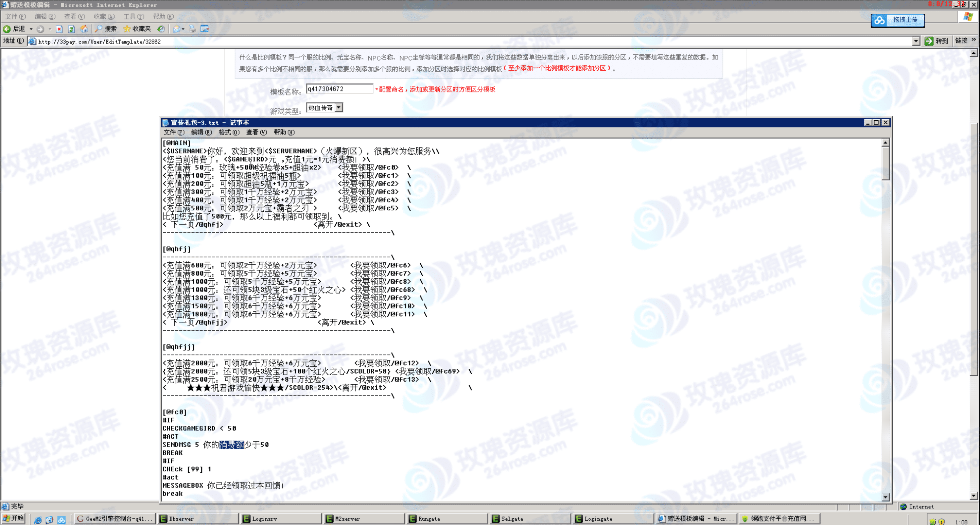Open Notepad's 格式 menu
The width and height of the screenshot is (980, 525).
(x=229, y=133)
